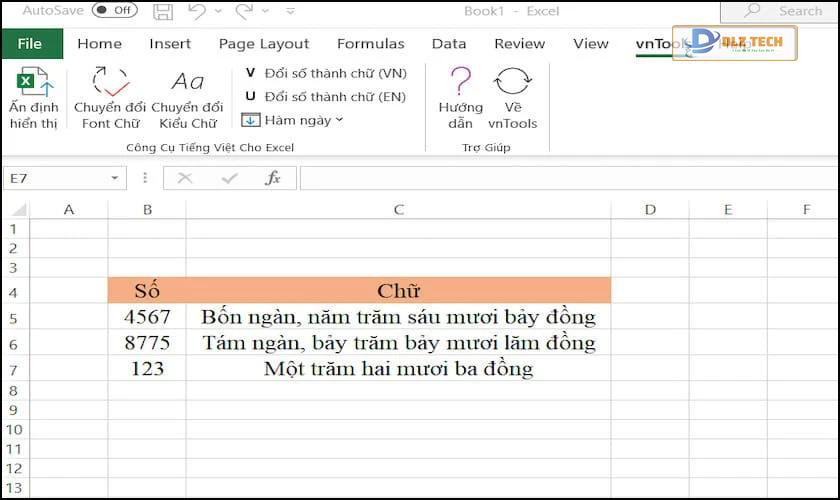Click Đổi số thành chữ (EN)
The width and height of the screenshot is (840, 500).
[326, 96]
